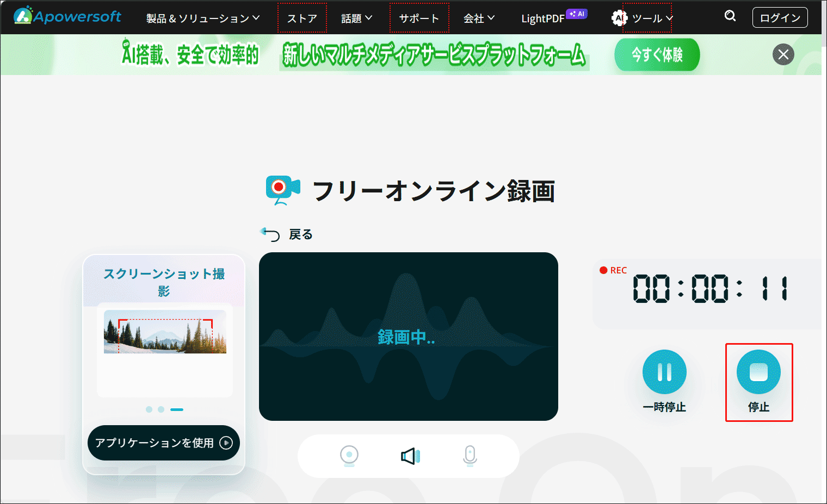Select サポート in the navigation bar
This screenshot has width=827, height=504.
[x=419, y=17]
